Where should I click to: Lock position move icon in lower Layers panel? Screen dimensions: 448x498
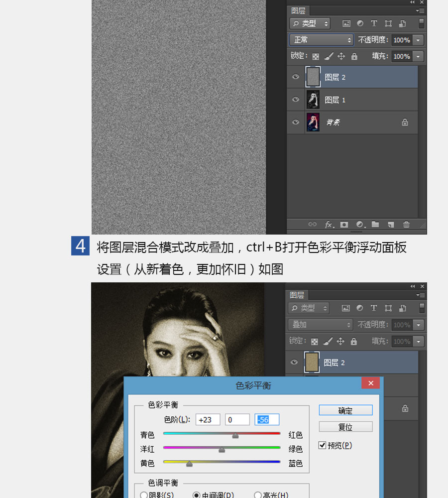tap(340, 341)
